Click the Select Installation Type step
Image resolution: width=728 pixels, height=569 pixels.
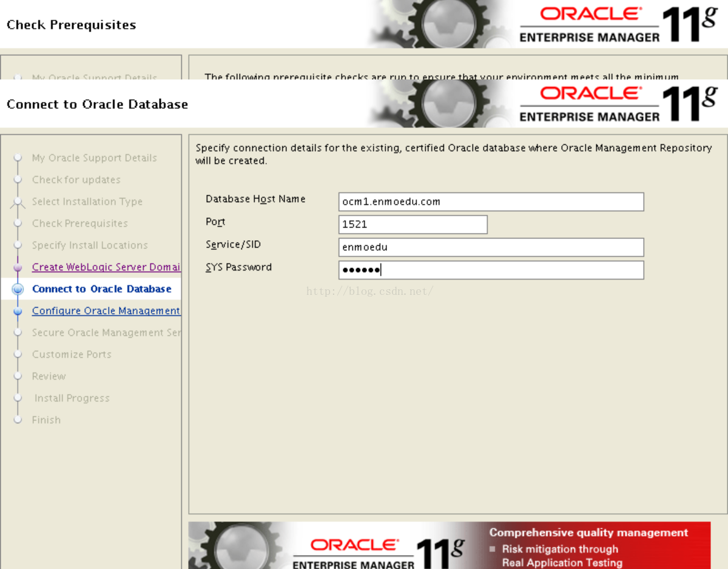point(87,201)
